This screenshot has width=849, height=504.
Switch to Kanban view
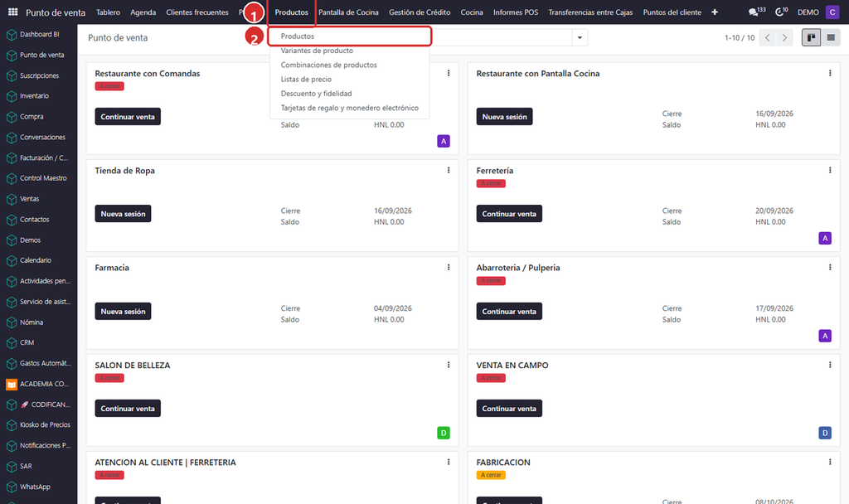click(811, 37)
